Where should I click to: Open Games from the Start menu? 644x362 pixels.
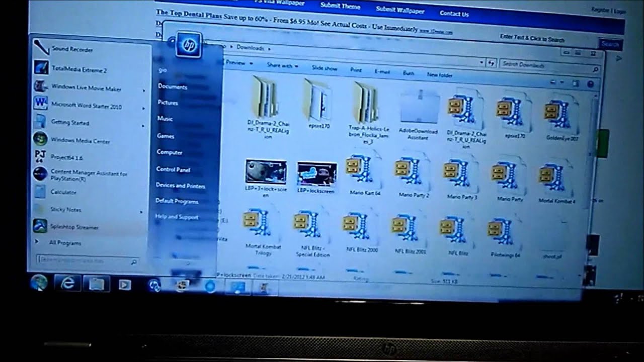[x=166, y=136]
